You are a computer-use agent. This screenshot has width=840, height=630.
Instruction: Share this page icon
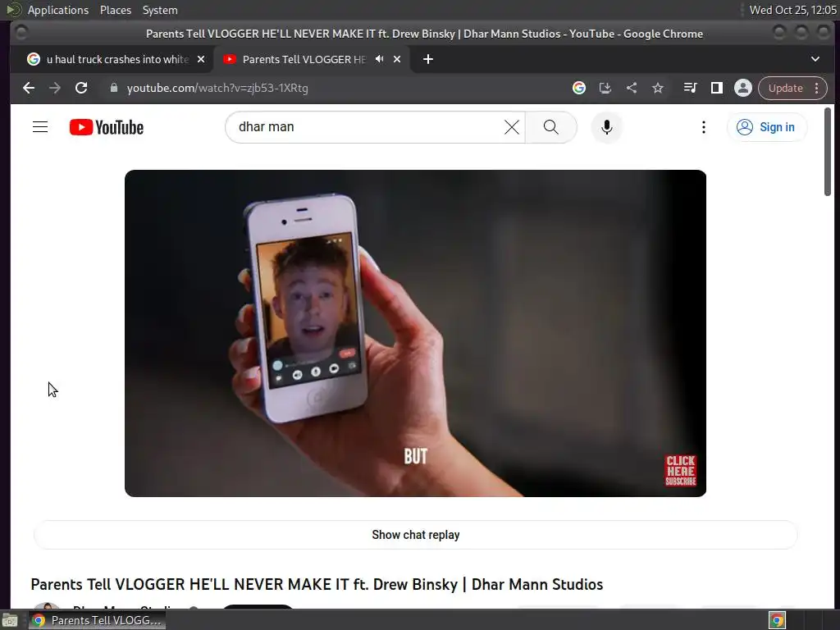click(632, 88)
